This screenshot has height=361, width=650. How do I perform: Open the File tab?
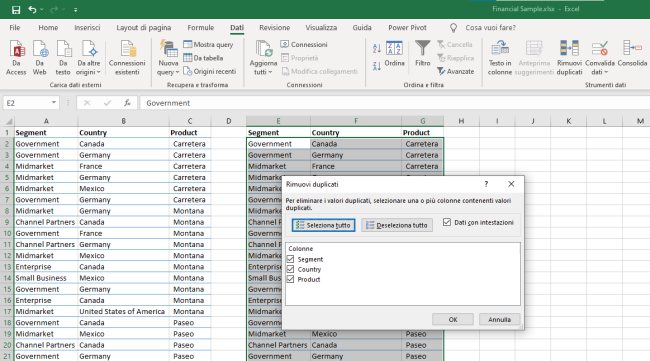[x=15, y=27]
